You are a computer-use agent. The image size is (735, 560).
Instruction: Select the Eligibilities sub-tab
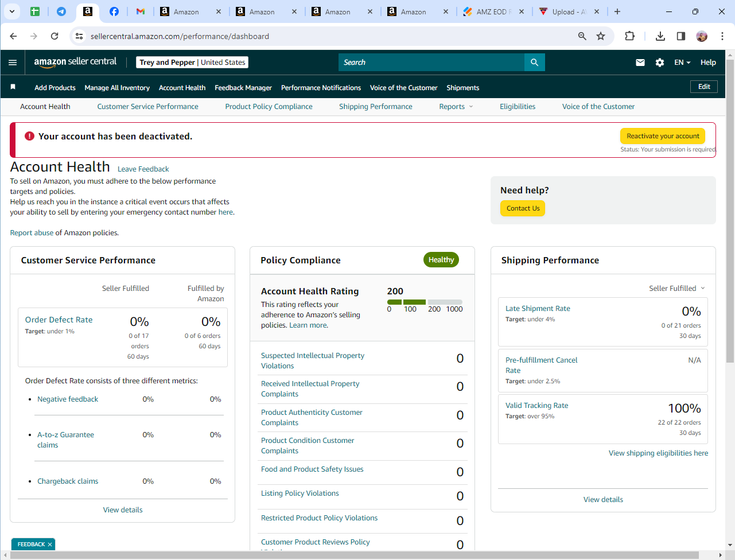tap(518, 107)
